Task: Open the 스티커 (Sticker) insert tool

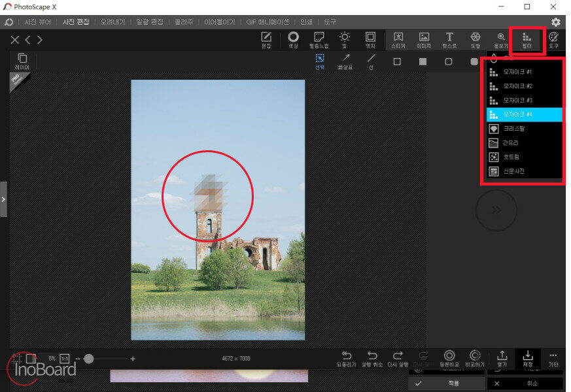Action: (398, 40)
